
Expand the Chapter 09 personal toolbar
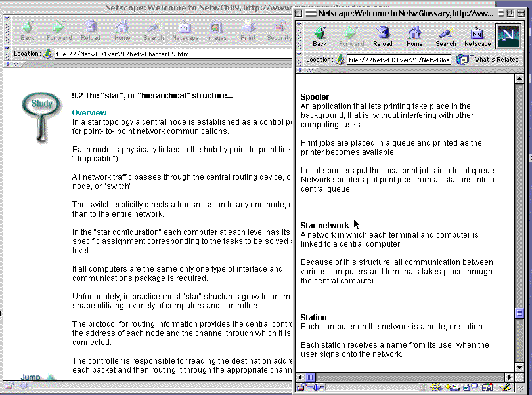pos(8,64)
